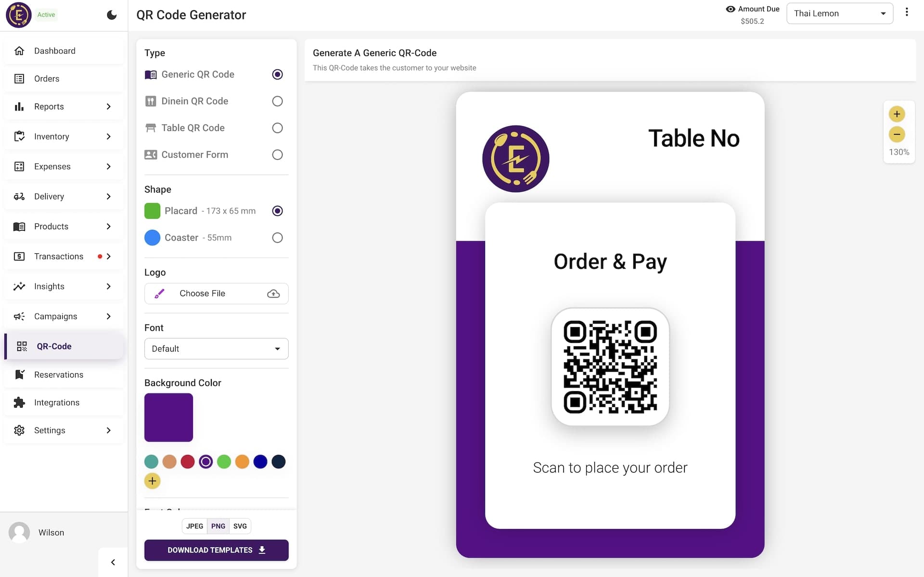The width and height of the screenshot is (924, 577).
Task: Click Choose File for logo
Action: pos(202,293)
